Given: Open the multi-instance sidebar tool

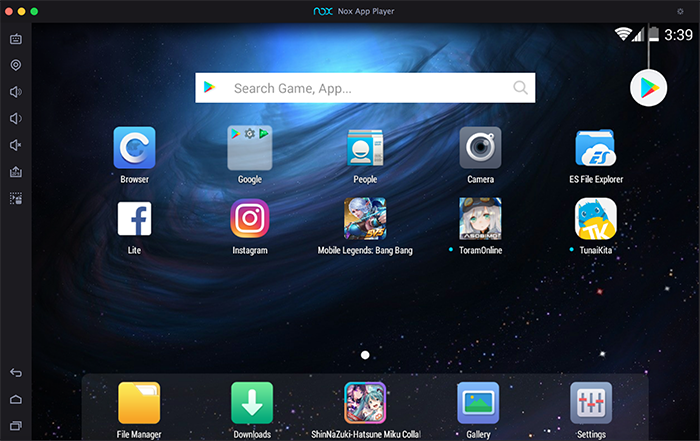Looking at the screenshot, I should click(x=16, y=198).
